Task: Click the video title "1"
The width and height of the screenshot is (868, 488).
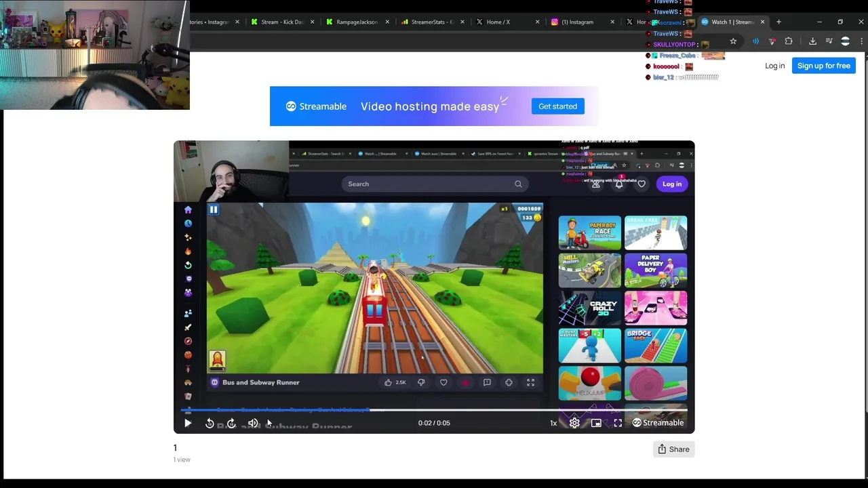Action: [x=175, y=448]
